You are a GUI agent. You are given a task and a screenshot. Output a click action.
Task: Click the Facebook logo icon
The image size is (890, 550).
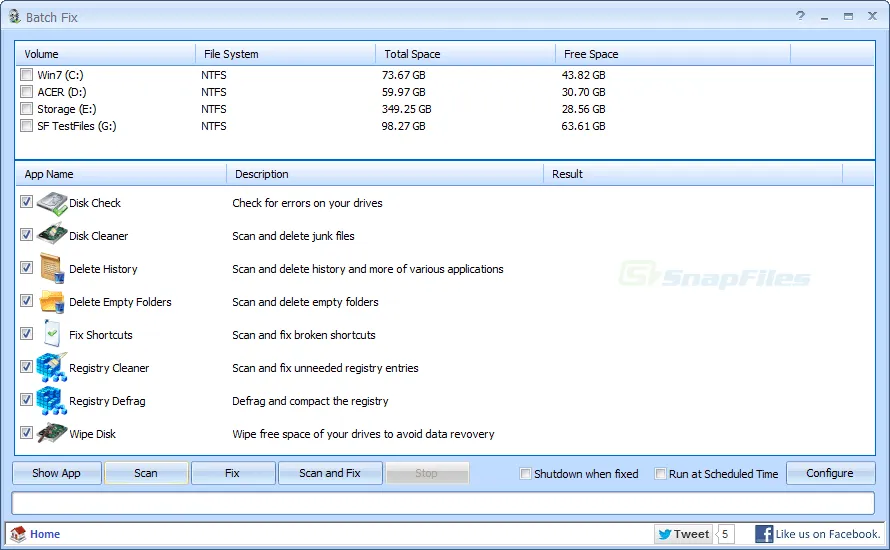click(763, 534)
